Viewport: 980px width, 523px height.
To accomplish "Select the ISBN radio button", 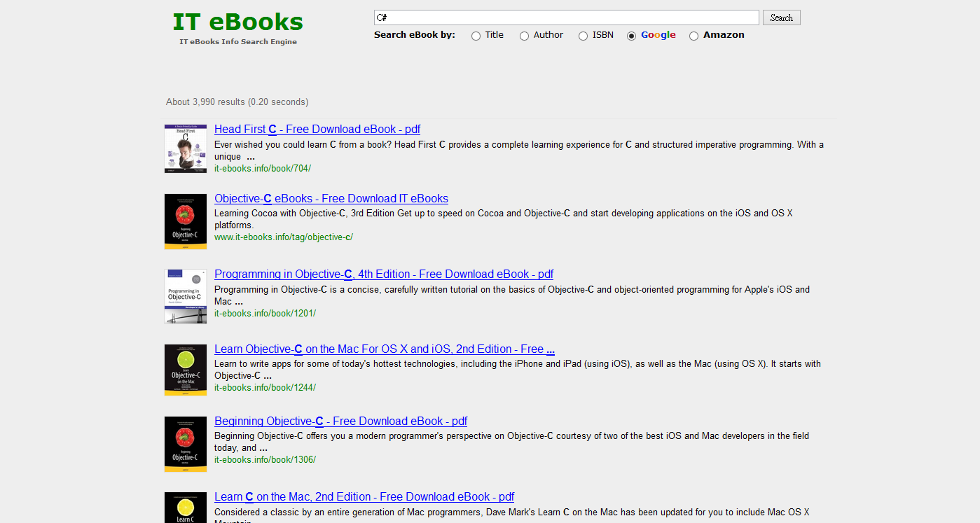I will point(583,36).
